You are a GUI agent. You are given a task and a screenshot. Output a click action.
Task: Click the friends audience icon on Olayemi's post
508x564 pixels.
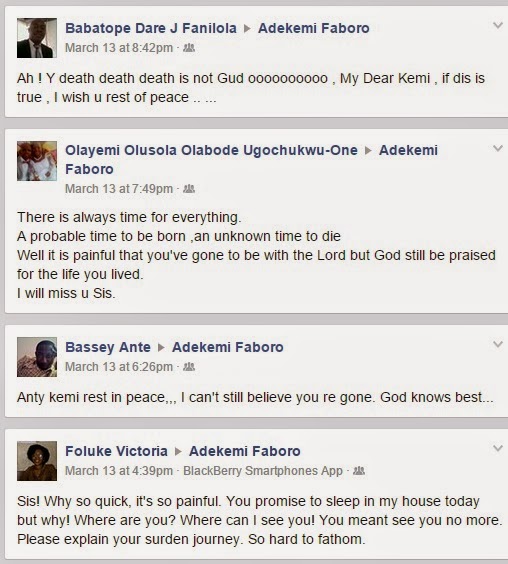[189, 188]
